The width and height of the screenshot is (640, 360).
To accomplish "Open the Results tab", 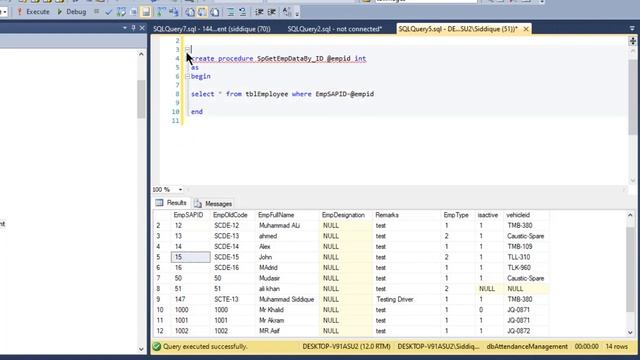I will pos(171,203).
